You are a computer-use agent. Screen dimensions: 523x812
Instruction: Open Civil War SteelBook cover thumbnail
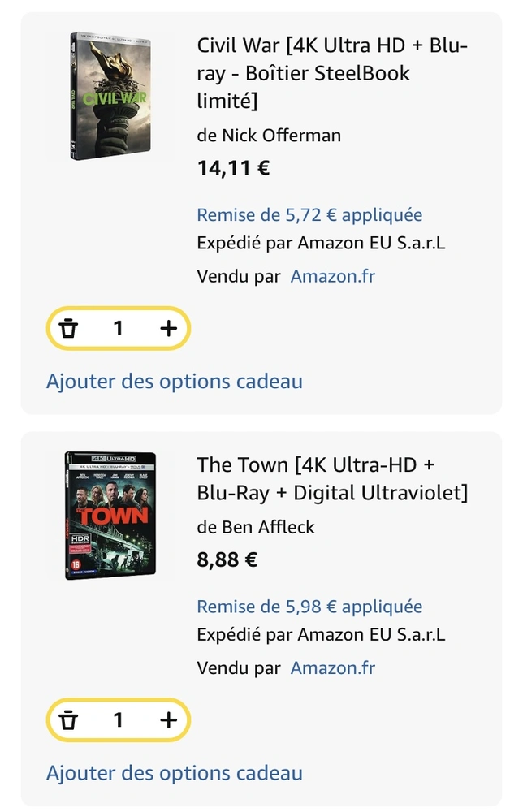(x=110, y=96)
